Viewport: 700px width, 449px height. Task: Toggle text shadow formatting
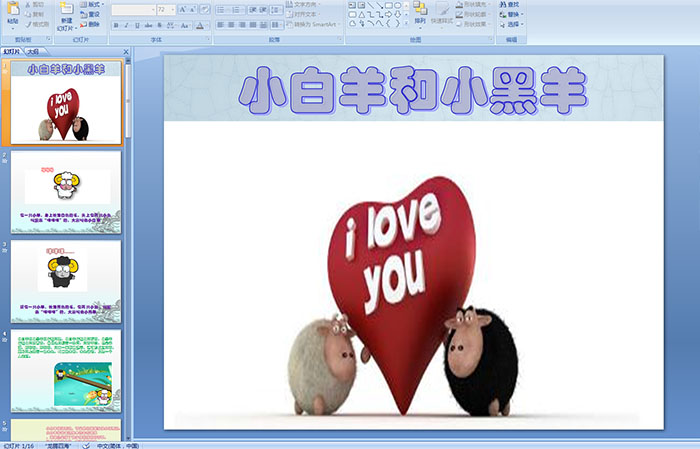tap(159, 25)
